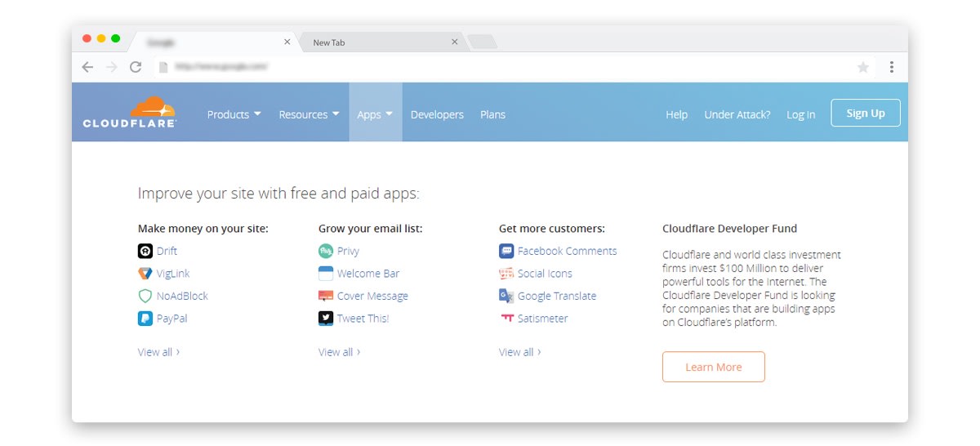View all under Grow your email list
This screenshot has width=980, height=446.
339,352
